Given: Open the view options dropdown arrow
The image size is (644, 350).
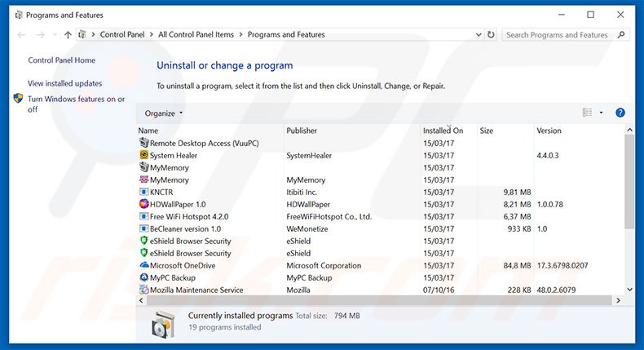Looking at the screenshot, I should [601, 113].
